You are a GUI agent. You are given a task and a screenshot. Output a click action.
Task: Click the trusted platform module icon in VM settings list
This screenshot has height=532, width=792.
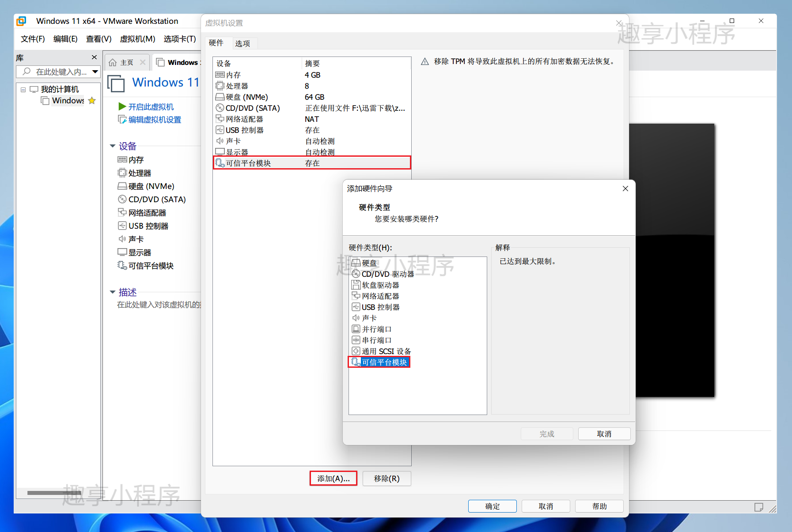point(220,163)
